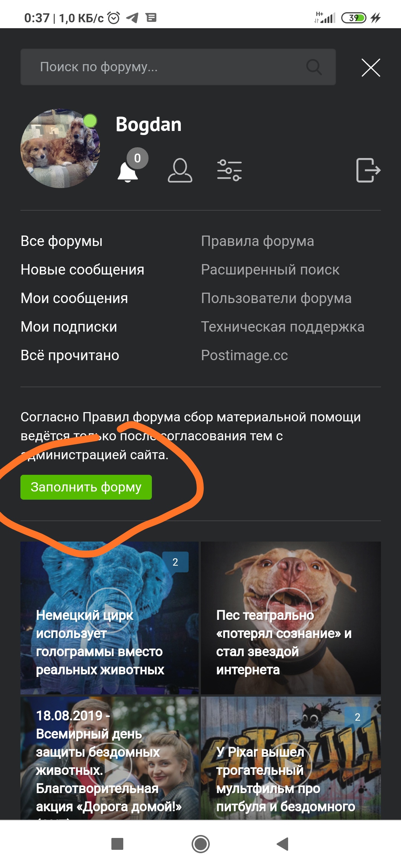Screen dimensions: 401x868
Task: Open Правила форума link
Action: pos(258,241)
